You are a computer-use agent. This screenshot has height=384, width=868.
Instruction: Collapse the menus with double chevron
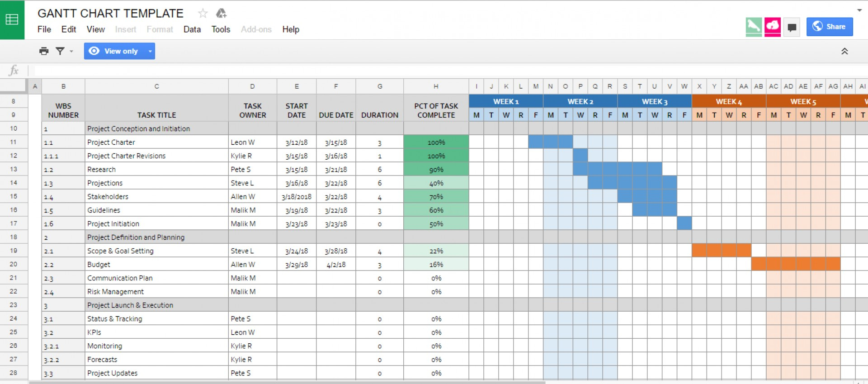pos(844,52)
